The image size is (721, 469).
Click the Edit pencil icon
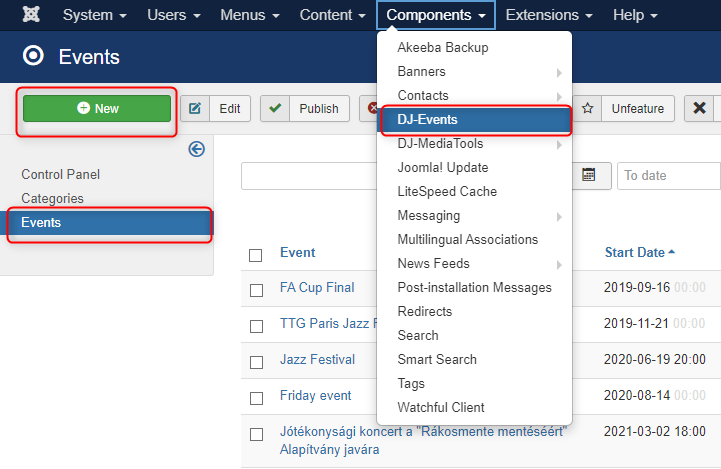tap(195, 109)
